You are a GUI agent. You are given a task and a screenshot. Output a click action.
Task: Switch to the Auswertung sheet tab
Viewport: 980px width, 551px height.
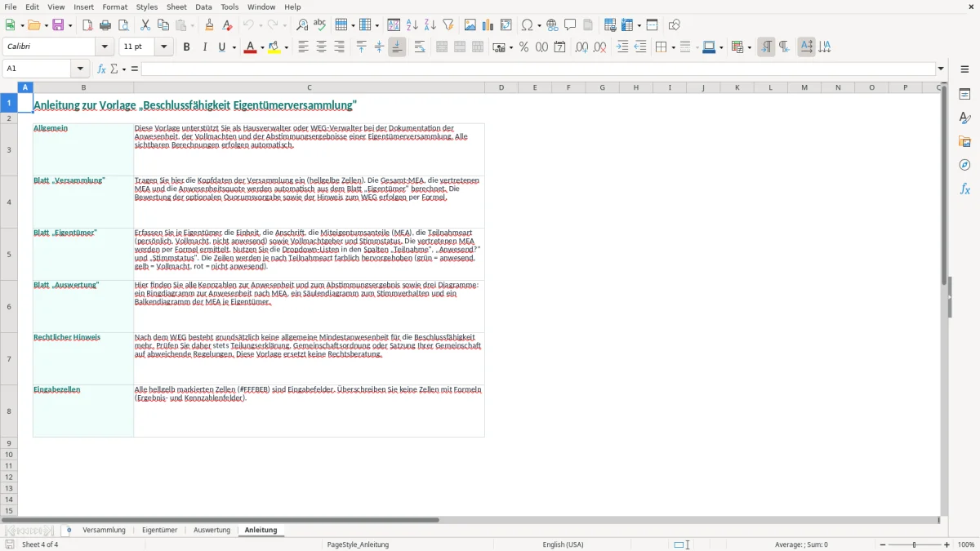tap(212, 531)
